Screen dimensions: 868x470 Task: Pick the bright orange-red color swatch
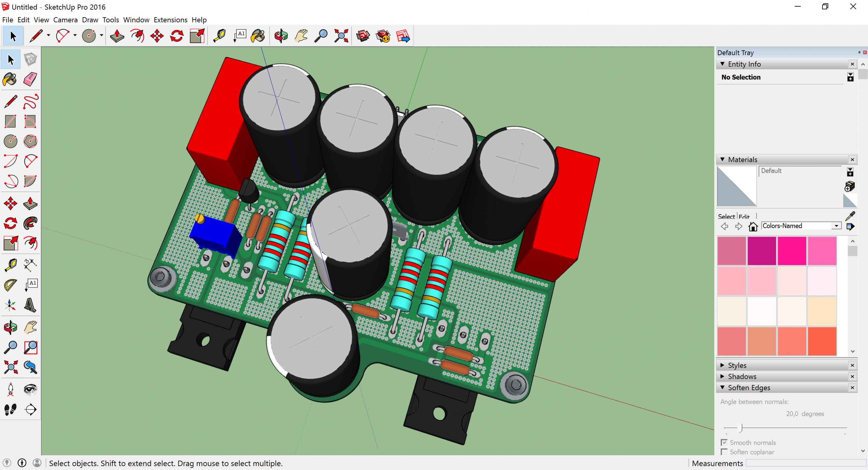[x=822, y=341]
